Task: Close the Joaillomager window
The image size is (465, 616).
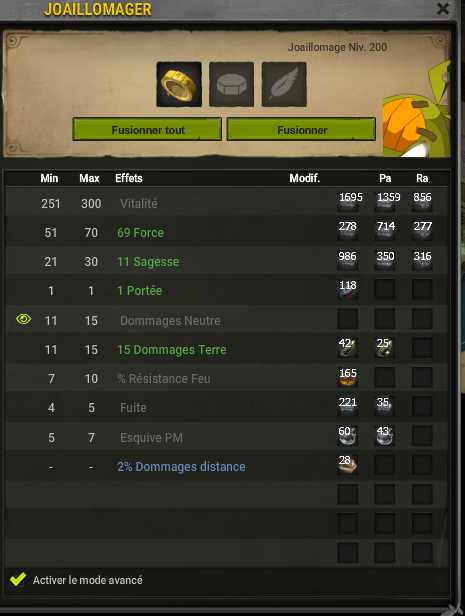Action: coord(443,8)
